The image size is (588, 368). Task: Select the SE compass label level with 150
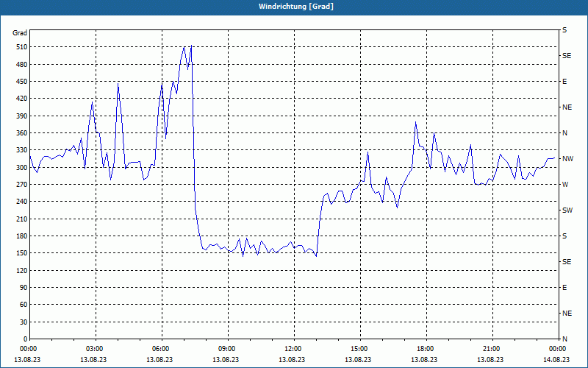(567, 262)
